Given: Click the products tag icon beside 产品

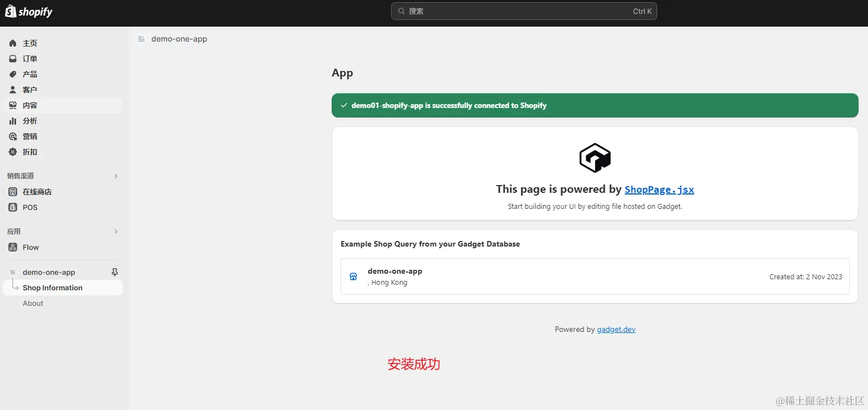Looking at the screenshot, I should [x=13, y=74].
